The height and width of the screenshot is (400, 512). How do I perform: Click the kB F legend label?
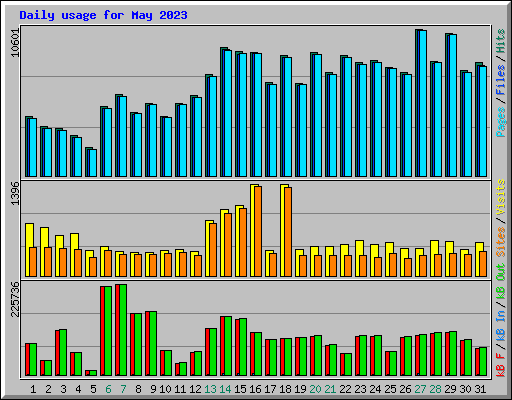(500, 365)
